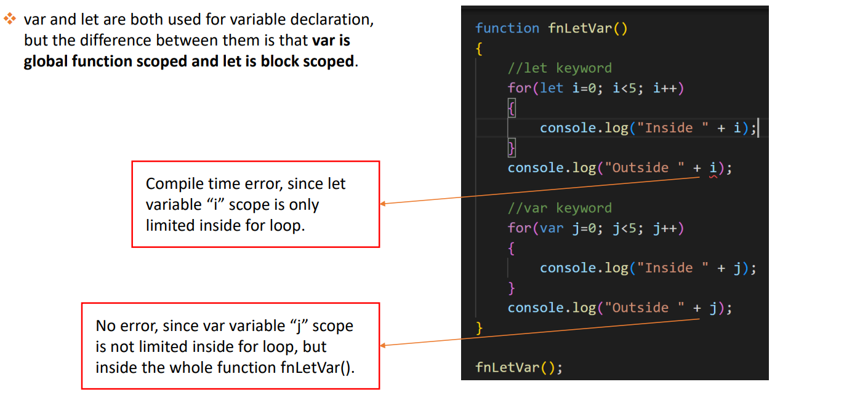Click the console.log "Inside " + j line
The image size is (868, 395).
pyautogui.click(x=646, y=268)
